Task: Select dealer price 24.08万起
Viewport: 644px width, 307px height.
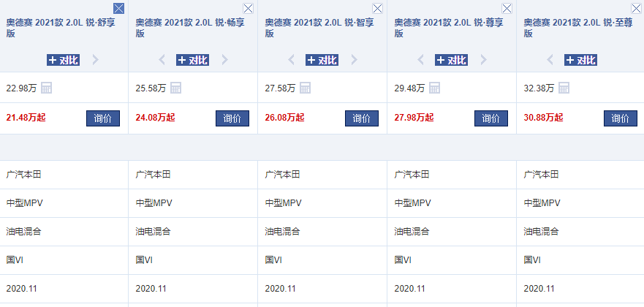Action: 155,118
